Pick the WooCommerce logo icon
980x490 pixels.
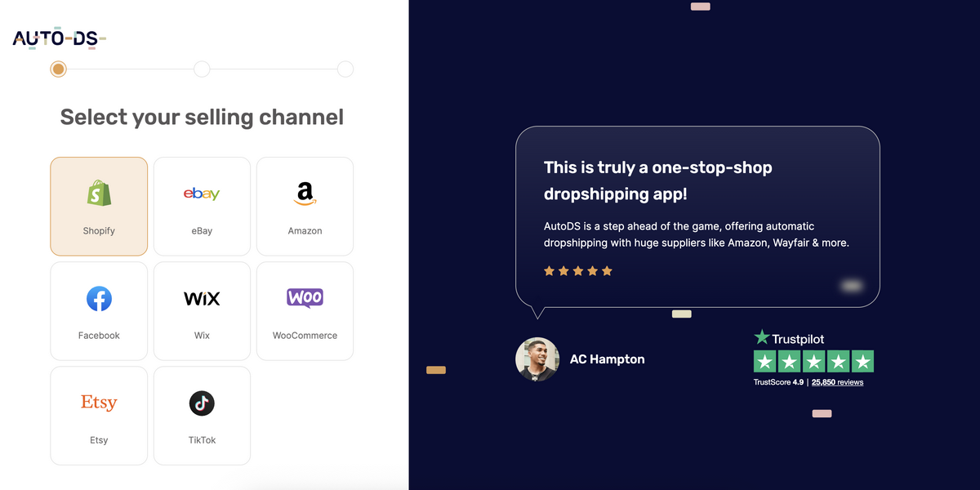click(305, 297)
